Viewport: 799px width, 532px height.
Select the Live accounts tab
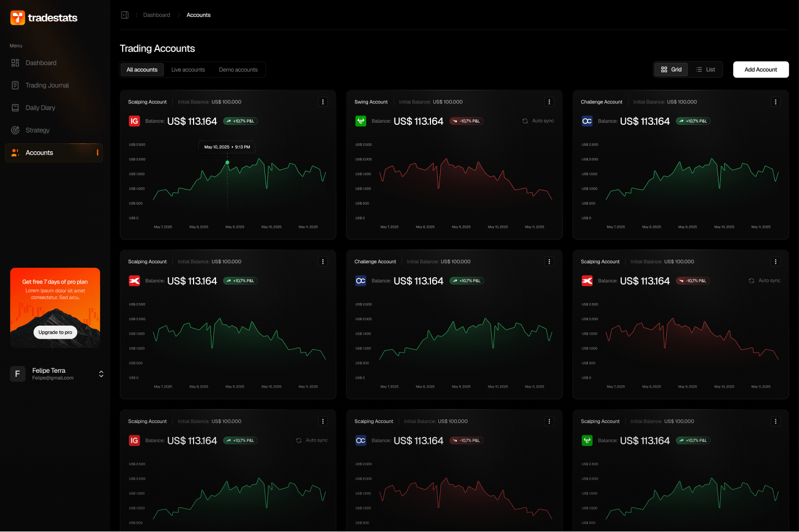(x=188, y=70)
